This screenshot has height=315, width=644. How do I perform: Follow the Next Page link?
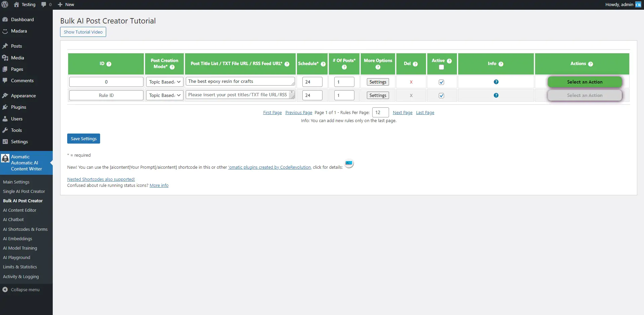point(402,113)
